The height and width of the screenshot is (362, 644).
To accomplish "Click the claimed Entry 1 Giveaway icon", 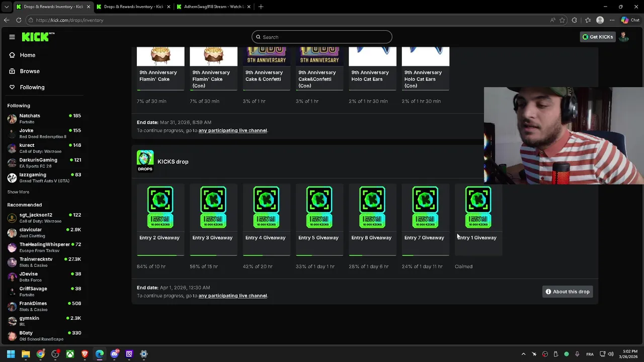I will click(478, 207).
